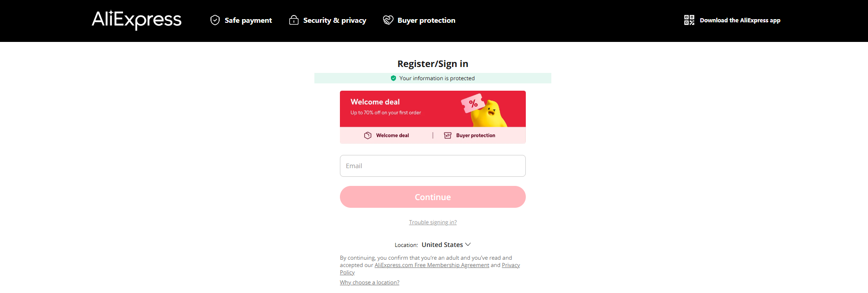Open Trouble signing in link
The height and width of the screenshot is (293, 868).
pyautogui.click(x=433, y=222)
